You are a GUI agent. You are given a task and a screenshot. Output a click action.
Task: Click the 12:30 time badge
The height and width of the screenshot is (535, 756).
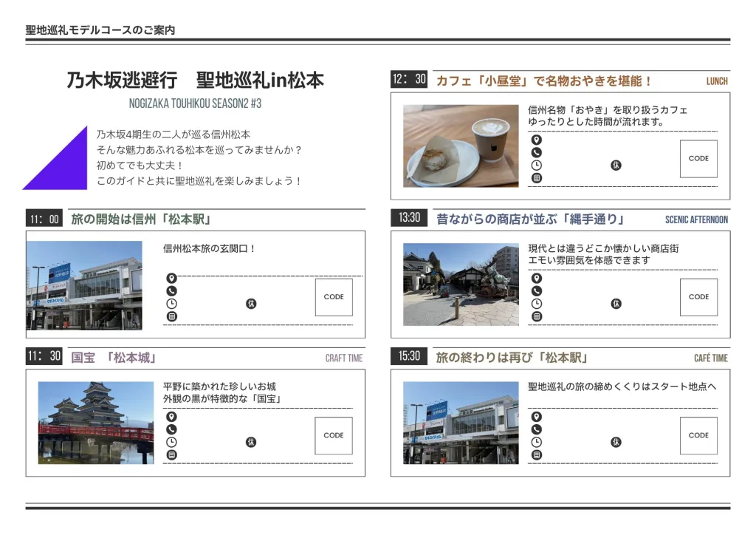(409, 80)
